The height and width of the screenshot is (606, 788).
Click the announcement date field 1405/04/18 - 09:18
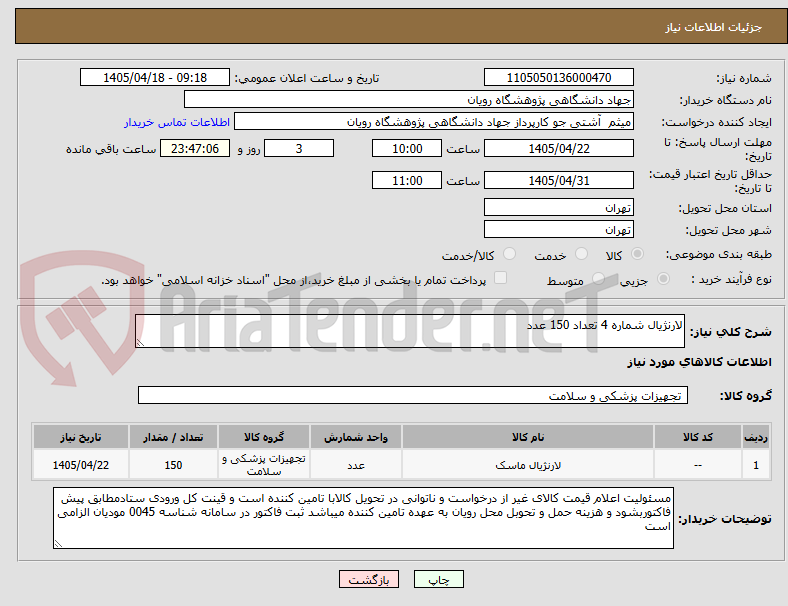click(x=155, y=77)
